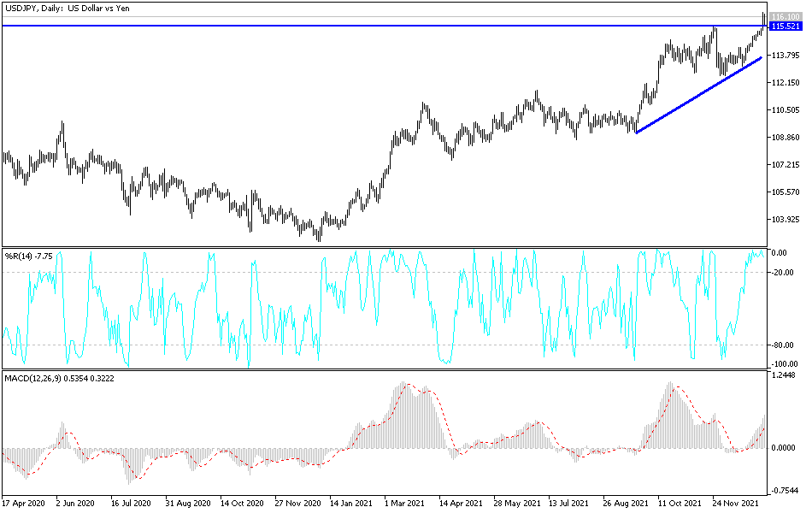
Task: Select the %R subwindow panel
Action: point(385,308)
